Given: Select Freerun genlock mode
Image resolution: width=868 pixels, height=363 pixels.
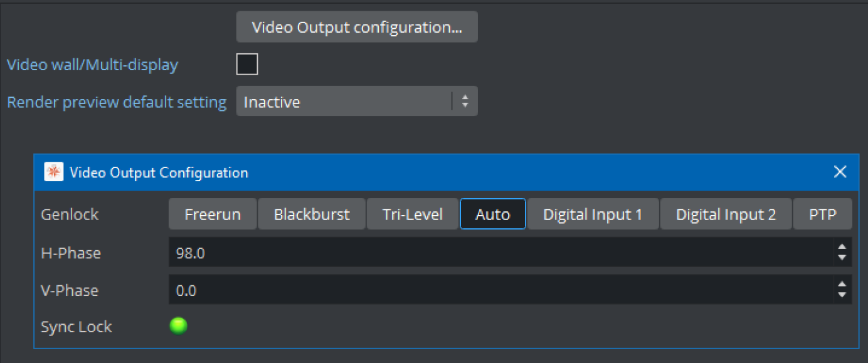Looking at the screenshot, I should (x=213, y=214).
